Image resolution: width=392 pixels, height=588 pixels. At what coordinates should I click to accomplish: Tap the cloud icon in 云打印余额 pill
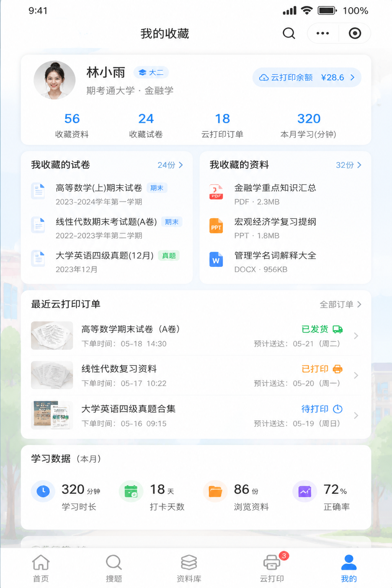click(264, 78)
